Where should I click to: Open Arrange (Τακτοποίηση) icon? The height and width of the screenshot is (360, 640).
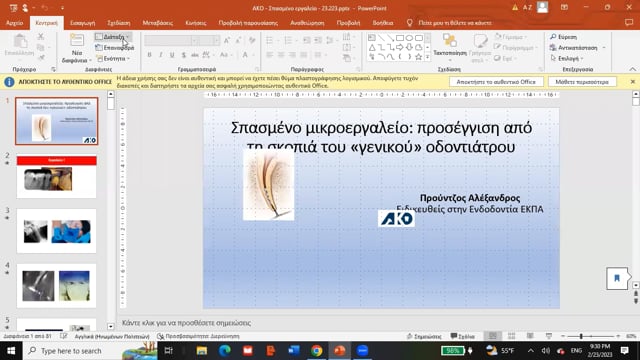pyautogui.click(x=449, y=40)
